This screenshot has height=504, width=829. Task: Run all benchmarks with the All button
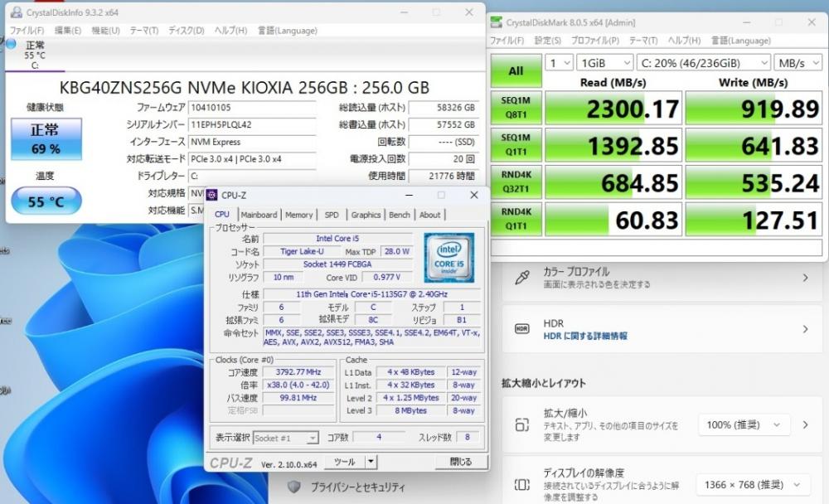tap(516, 70)
